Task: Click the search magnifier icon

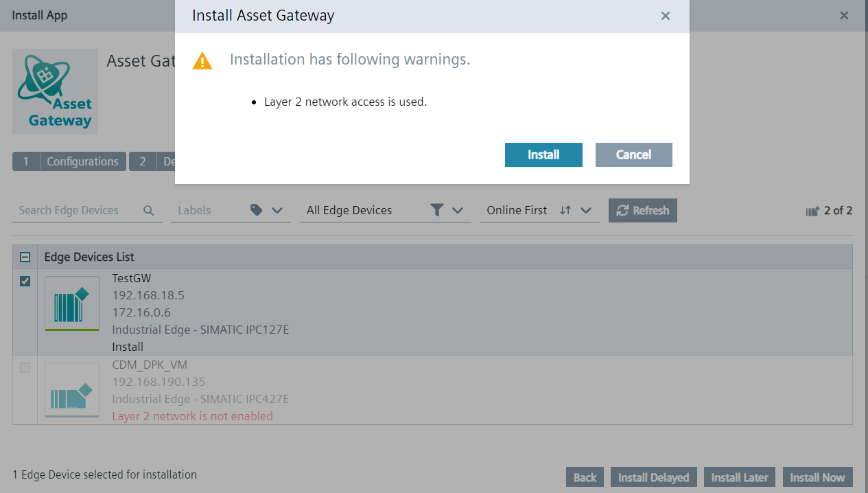Action: [x=149, y=211]
